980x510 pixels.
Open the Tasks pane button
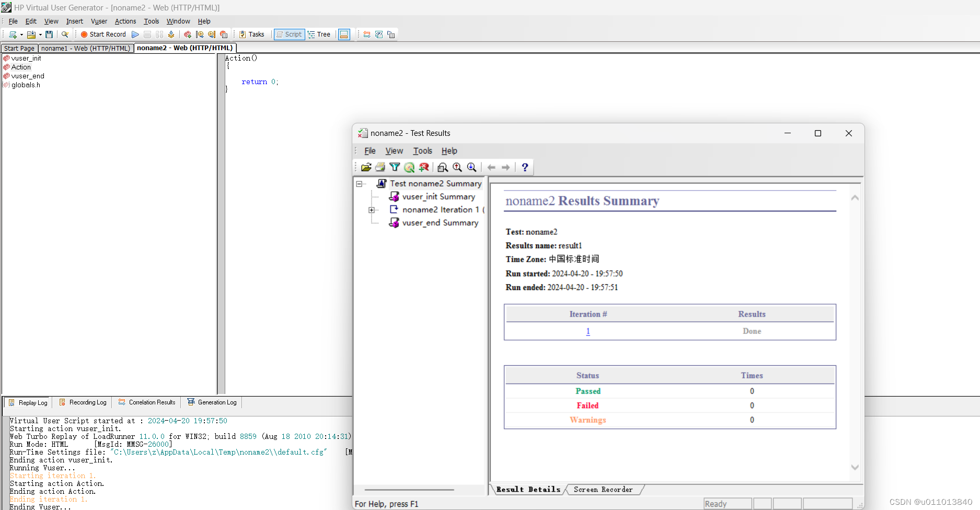pos(252,34)
